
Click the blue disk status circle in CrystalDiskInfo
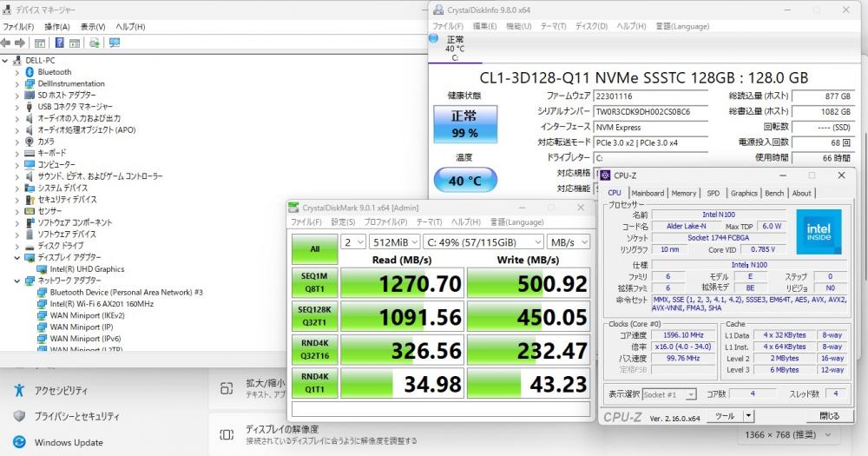tap(434, 38)
